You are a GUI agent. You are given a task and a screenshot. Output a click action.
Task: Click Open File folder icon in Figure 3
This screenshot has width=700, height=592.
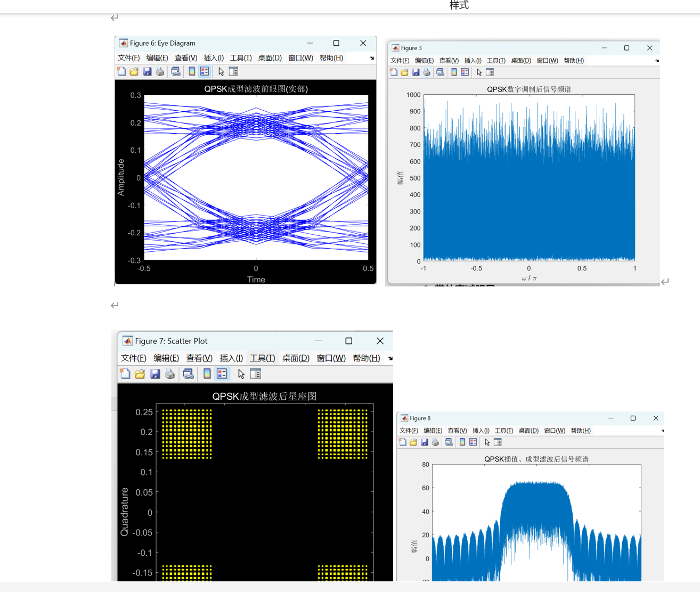[404, 72]
